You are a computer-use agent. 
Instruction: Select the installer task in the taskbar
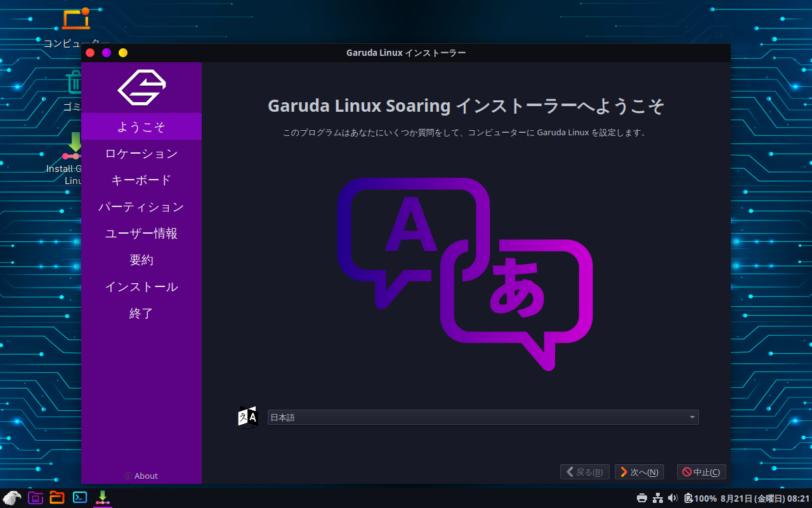(102, 498)
